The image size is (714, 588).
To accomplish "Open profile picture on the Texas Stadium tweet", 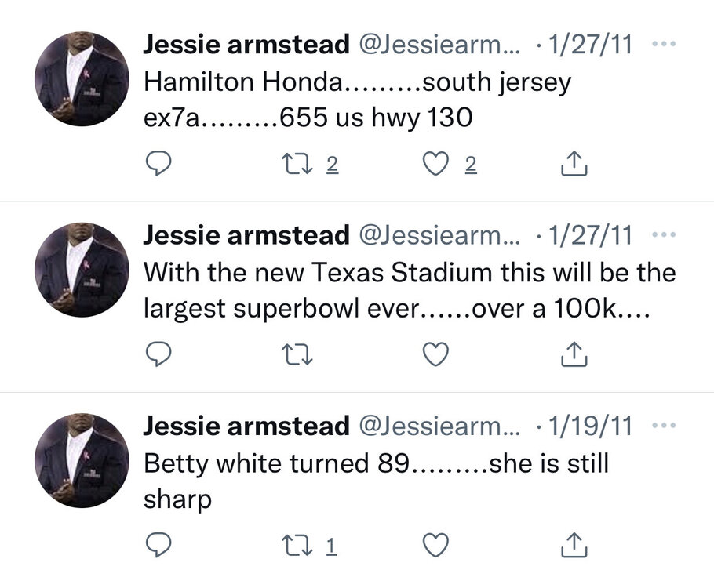I will tap(82, 270).
